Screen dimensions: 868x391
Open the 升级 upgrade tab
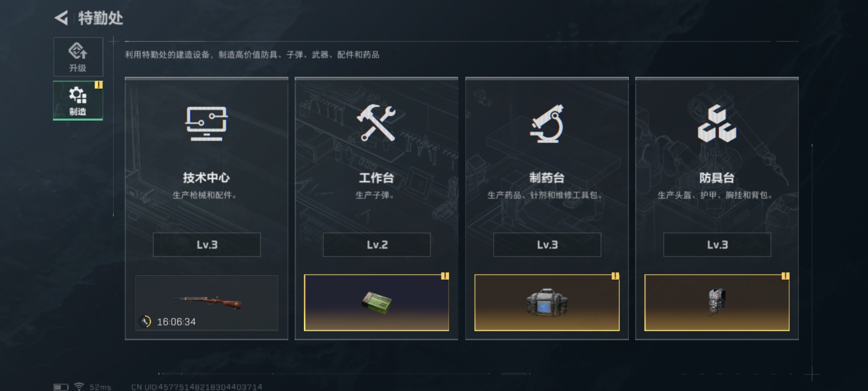pyautogui.click(x=78, y=57)
